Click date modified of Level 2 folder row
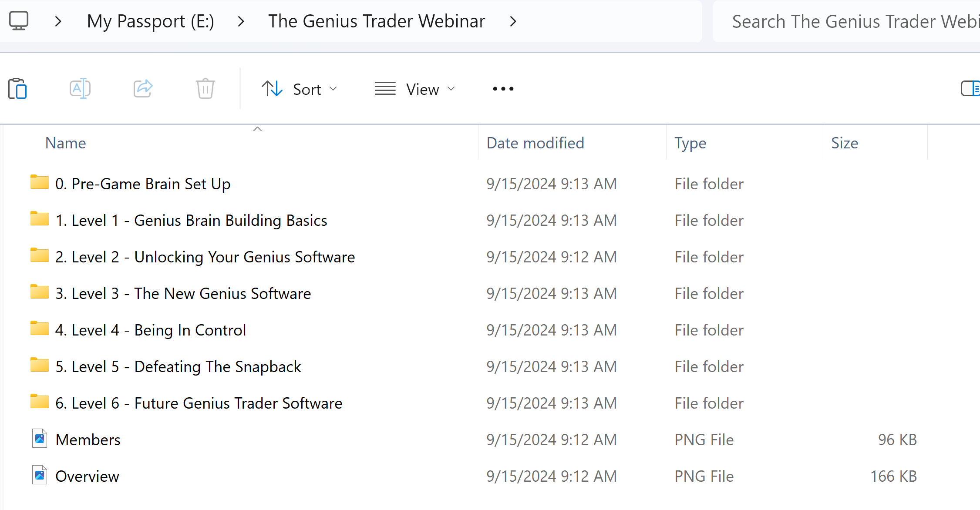980x510 pixels. point(552,257)
